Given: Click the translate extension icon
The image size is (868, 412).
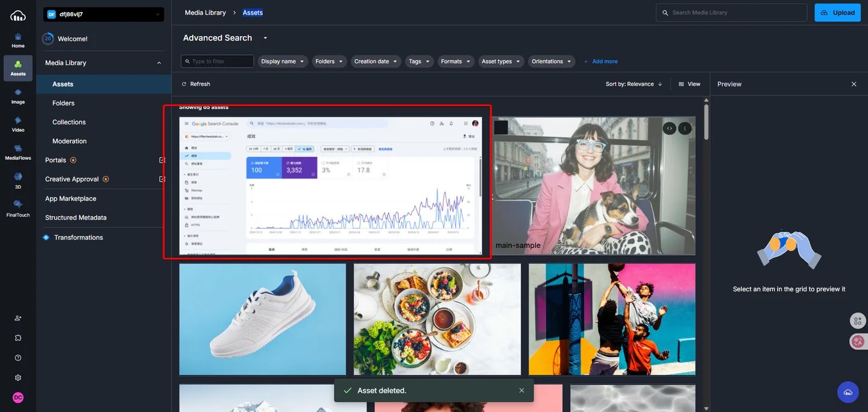Looking at the screenshot, I should 858,341.
